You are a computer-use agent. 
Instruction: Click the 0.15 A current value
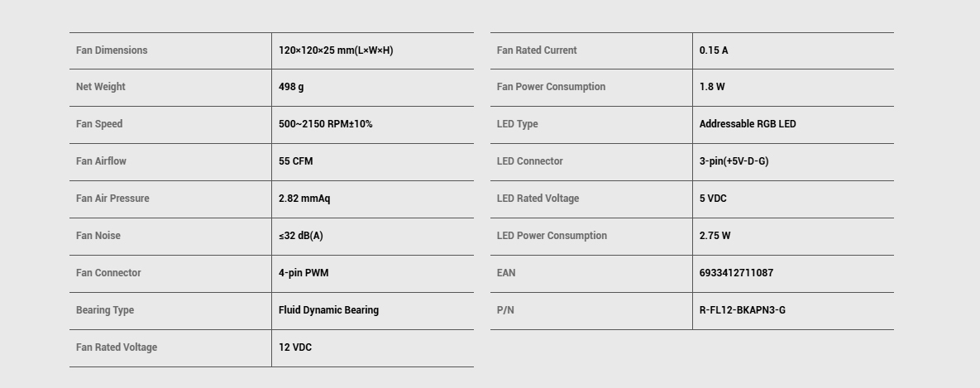[713, 50]
